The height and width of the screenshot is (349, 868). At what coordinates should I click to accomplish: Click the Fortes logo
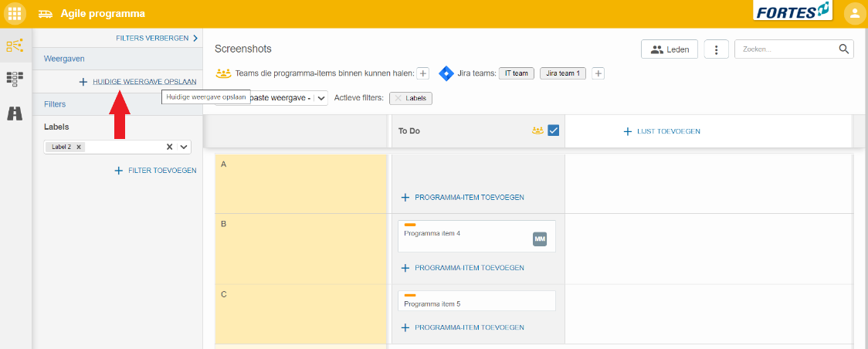[x=793, y=11]
